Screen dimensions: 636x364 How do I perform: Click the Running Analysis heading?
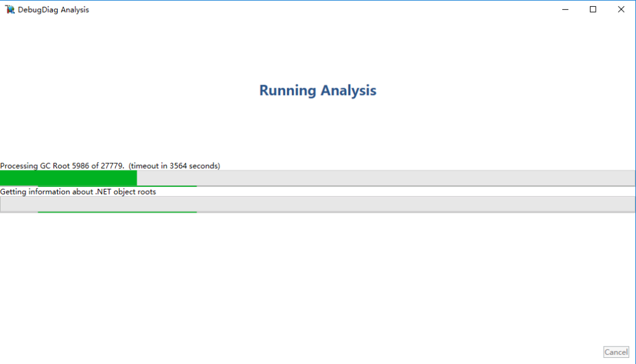click(x=317, y=91)
